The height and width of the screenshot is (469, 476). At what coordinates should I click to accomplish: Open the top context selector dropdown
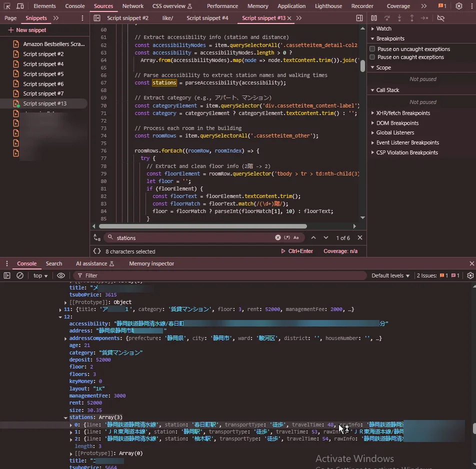click(x=40, y=275)
